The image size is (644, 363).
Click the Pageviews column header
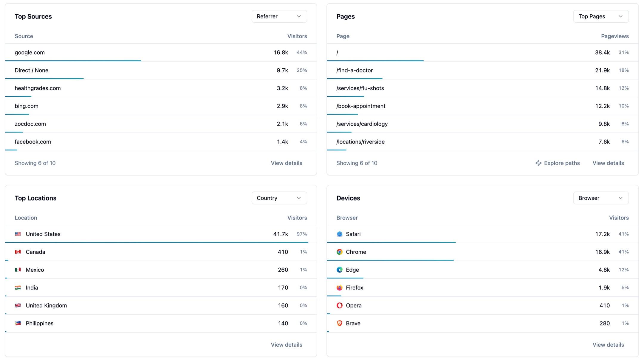click(615, 36)
